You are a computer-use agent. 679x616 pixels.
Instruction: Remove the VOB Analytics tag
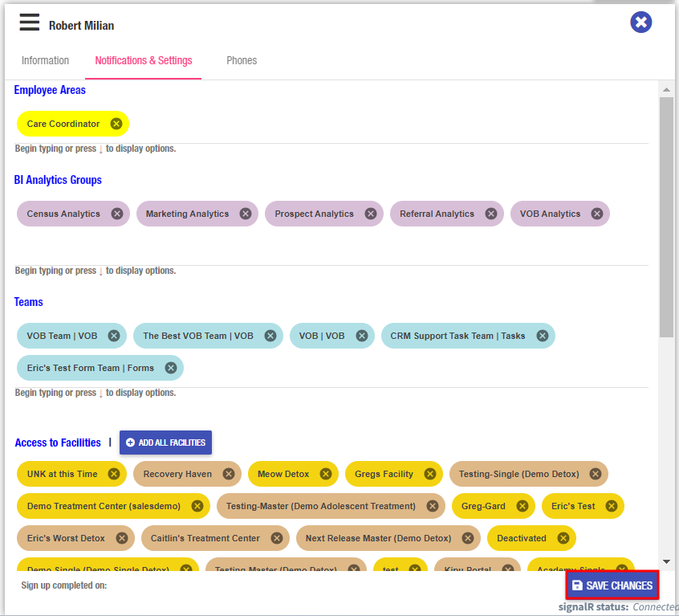click(597, 214)
